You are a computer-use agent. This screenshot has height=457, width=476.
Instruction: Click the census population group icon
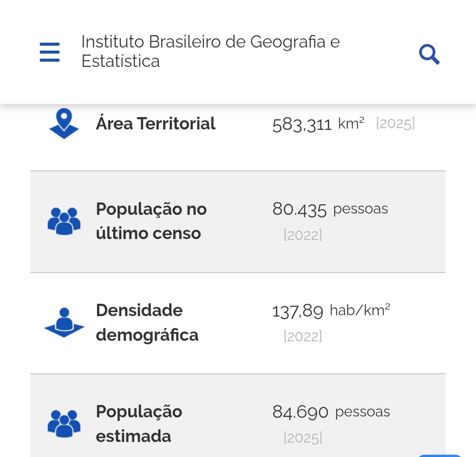pyautogui.click(x=64, y=221)
